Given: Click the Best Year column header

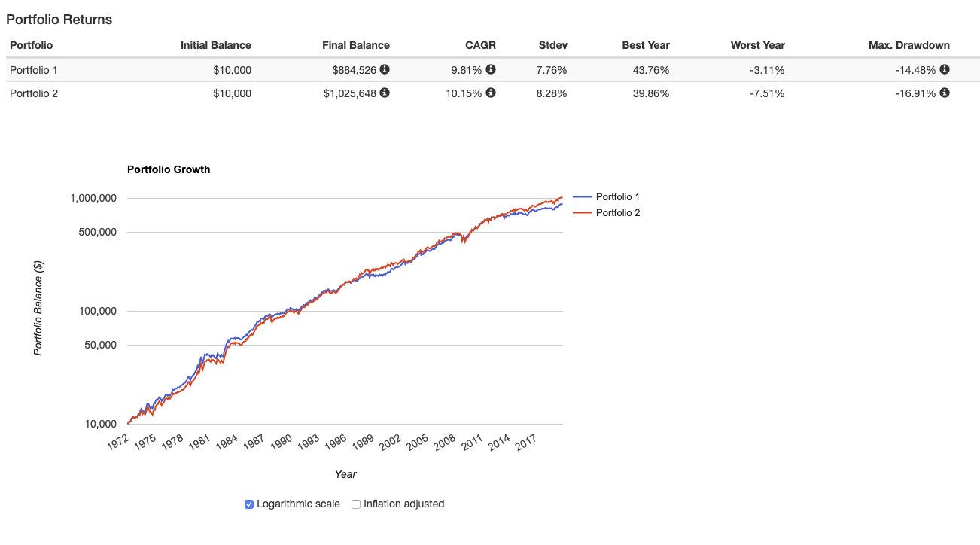Looking at the screenshot, I should (645, 45).
